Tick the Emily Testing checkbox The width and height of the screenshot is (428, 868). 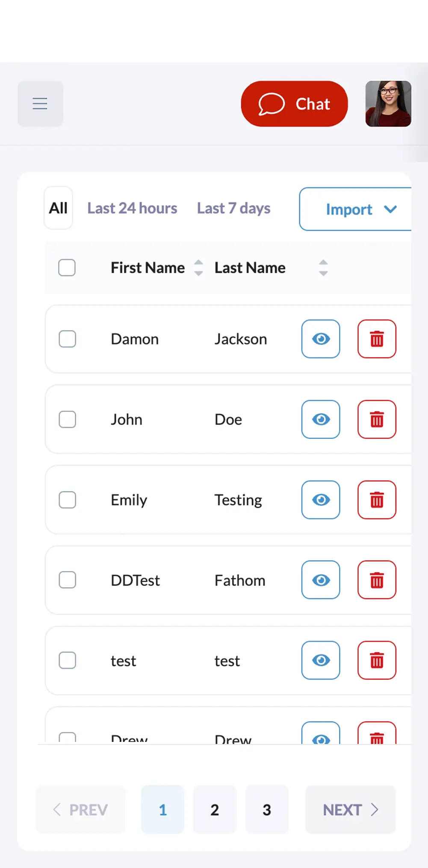pos(68,500)
